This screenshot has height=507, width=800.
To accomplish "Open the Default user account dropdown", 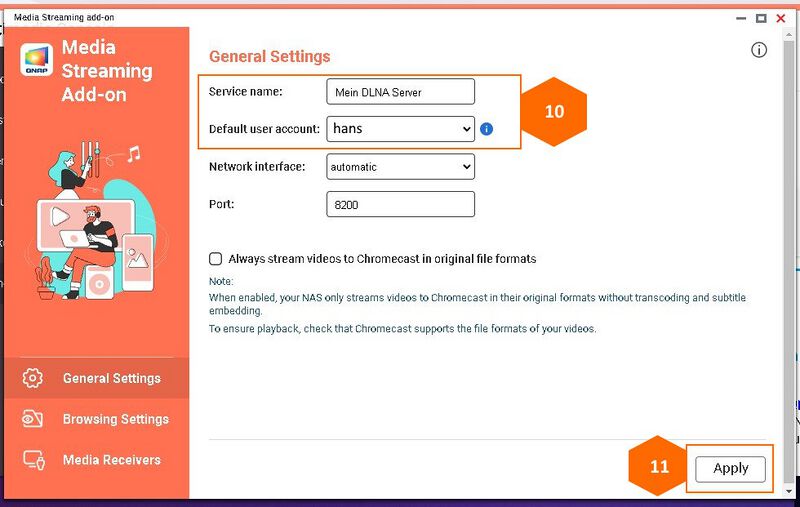I will [x=401, y=129].
